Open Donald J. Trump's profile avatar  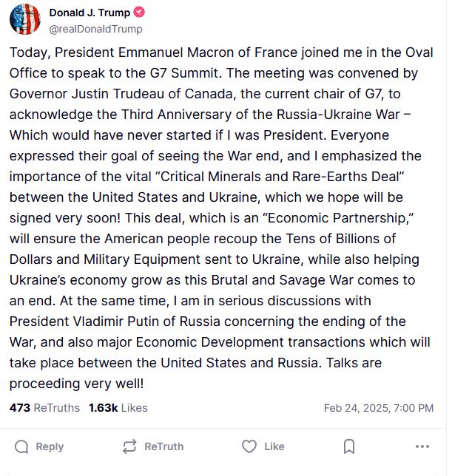point(25,20)
